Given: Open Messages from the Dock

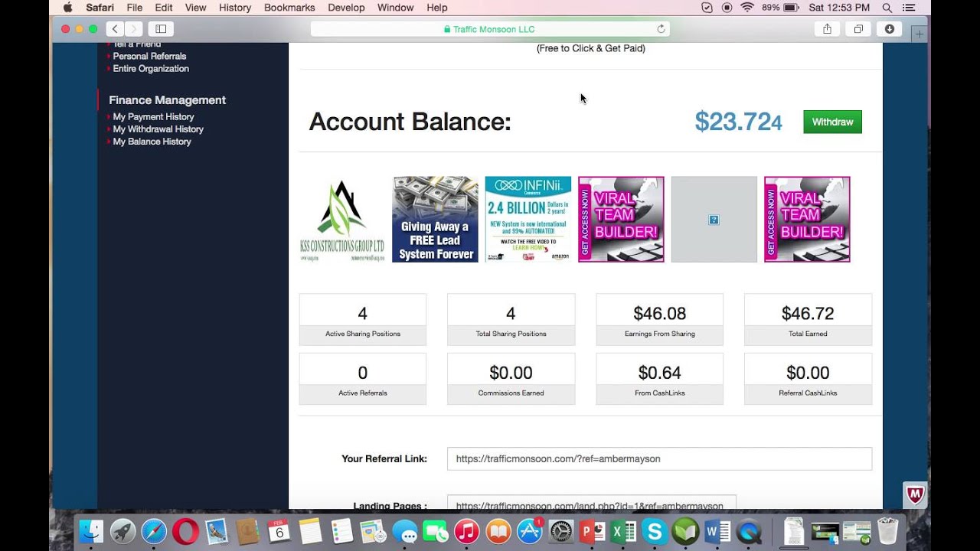Looking at the screenshot, I should pyautogui.click(x=404, y=531).
